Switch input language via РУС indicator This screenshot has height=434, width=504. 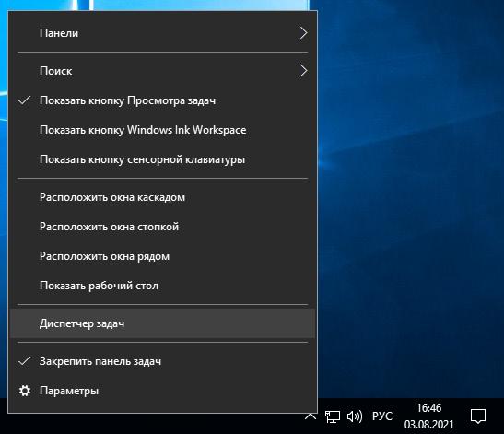(x=382, y=416)
